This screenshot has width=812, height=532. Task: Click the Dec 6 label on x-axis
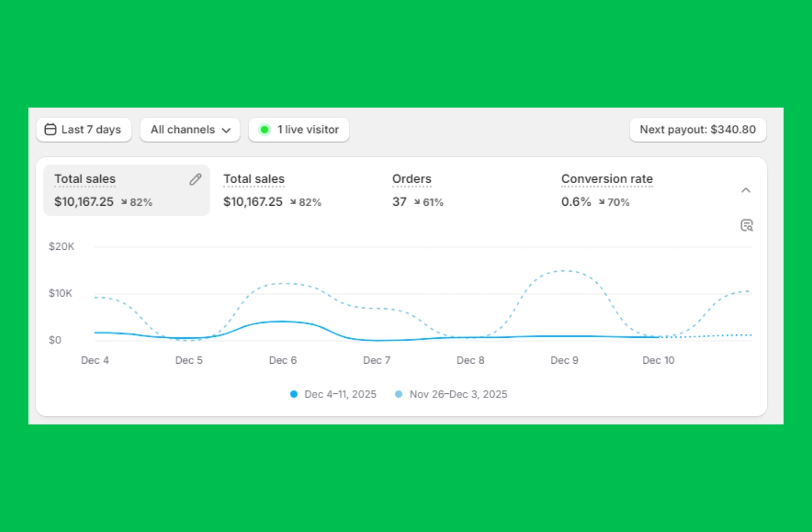282,360
